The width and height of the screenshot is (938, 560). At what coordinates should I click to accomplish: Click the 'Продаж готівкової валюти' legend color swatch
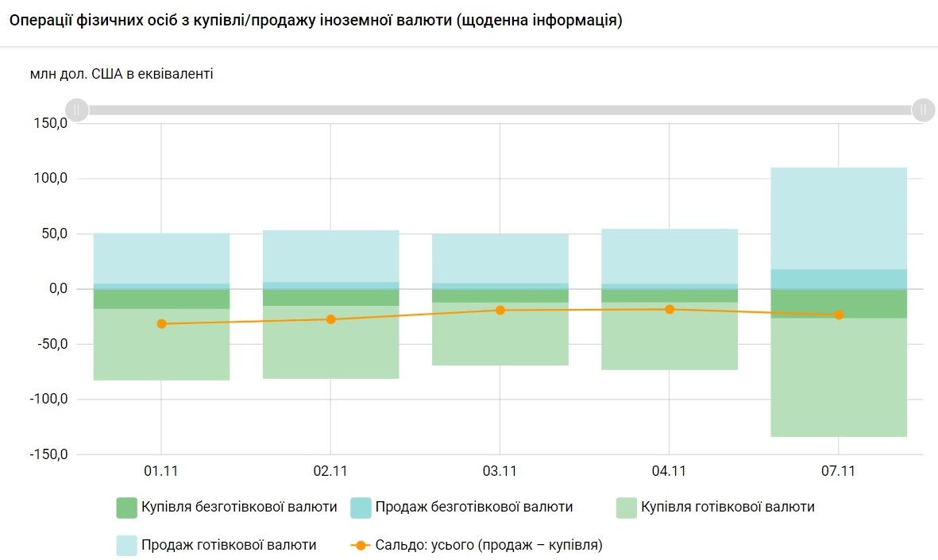(x=127, y=545)
